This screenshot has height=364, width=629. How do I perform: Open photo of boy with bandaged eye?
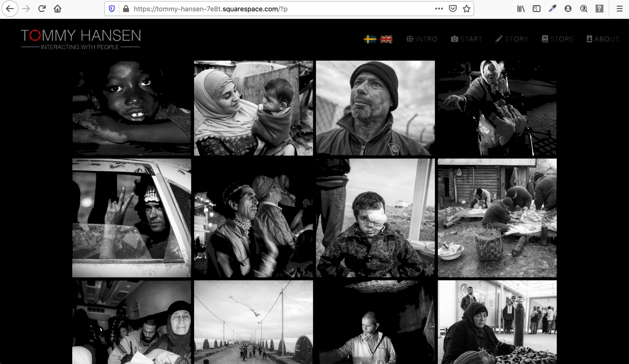click(375, 218)
